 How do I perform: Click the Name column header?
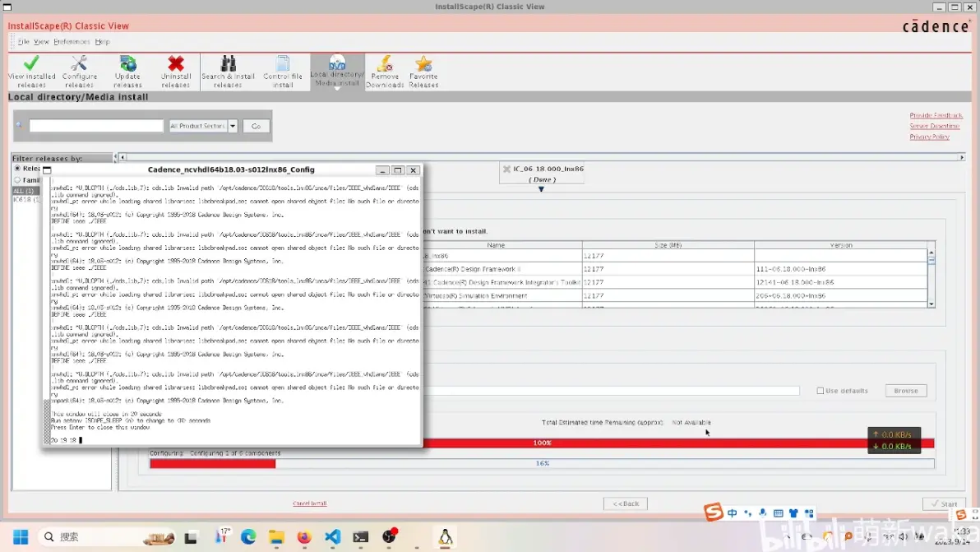click(x=496, y=245)
